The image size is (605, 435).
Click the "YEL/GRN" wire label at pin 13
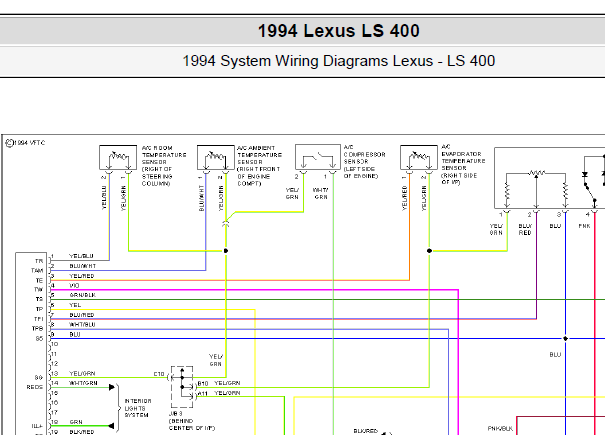82,374
